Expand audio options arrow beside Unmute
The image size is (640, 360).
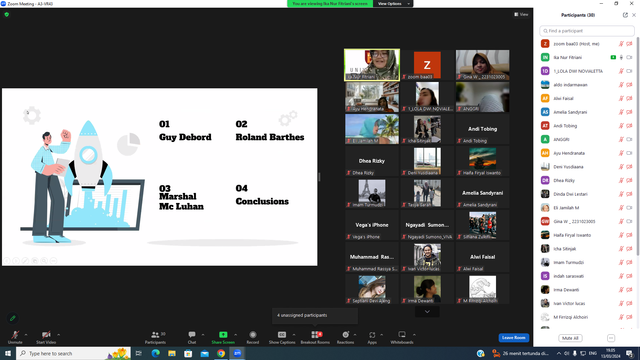coord(26,335)
